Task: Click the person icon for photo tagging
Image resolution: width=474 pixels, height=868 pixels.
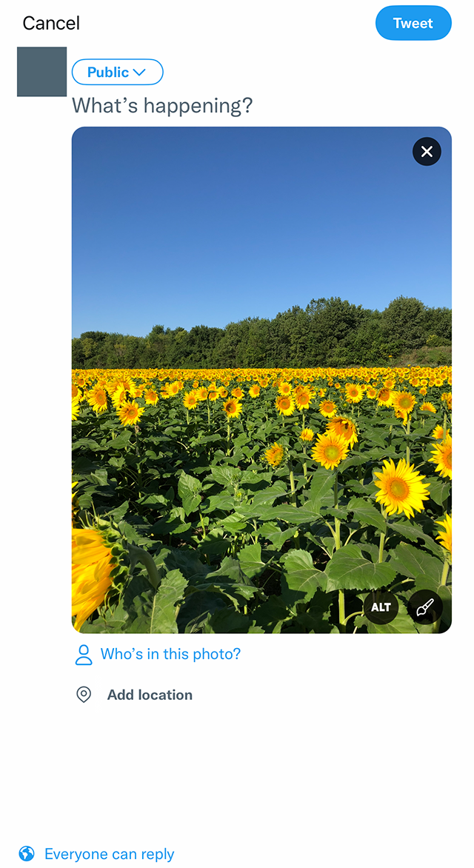Action: click(x=84, y=654)
